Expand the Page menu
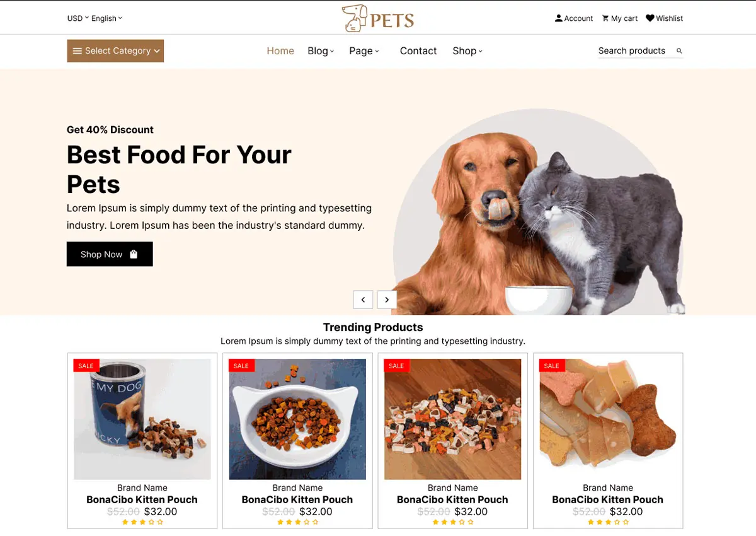Screen dimensions: 756x536 click(x=364, y=51)
